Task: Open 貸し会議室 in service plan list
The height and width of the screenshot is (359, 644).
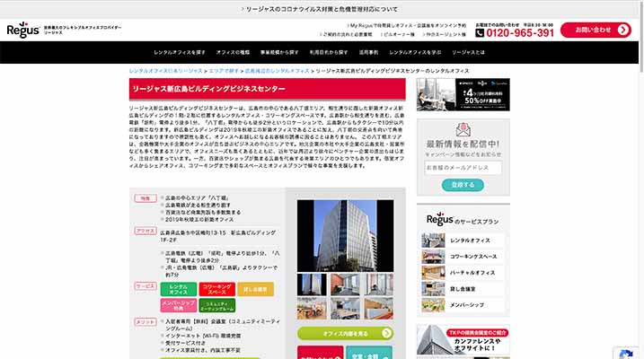Action: [x=463, y=289]
